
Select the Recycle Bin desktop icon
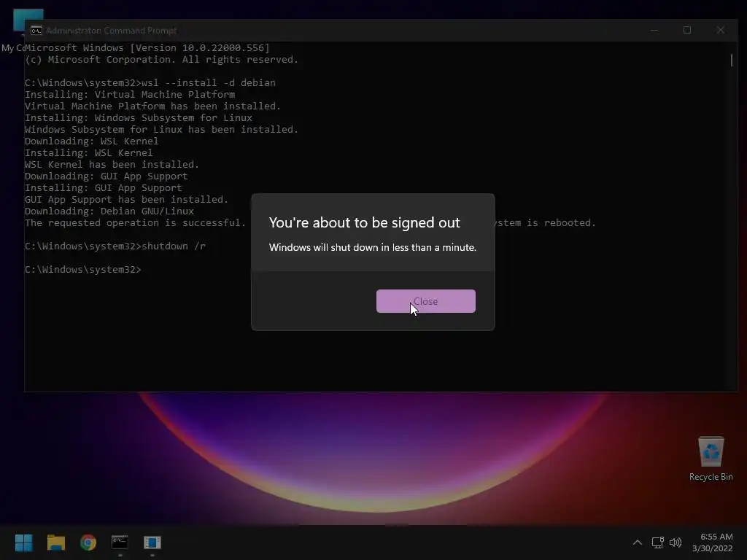point(711,459)
